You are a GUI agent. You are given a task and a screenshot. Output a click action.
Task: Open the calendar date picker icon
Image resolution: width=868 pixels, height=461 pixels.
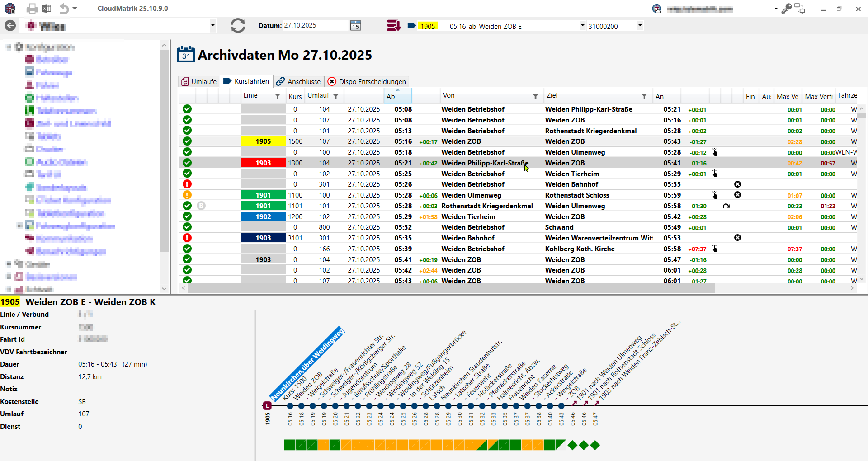355,26
